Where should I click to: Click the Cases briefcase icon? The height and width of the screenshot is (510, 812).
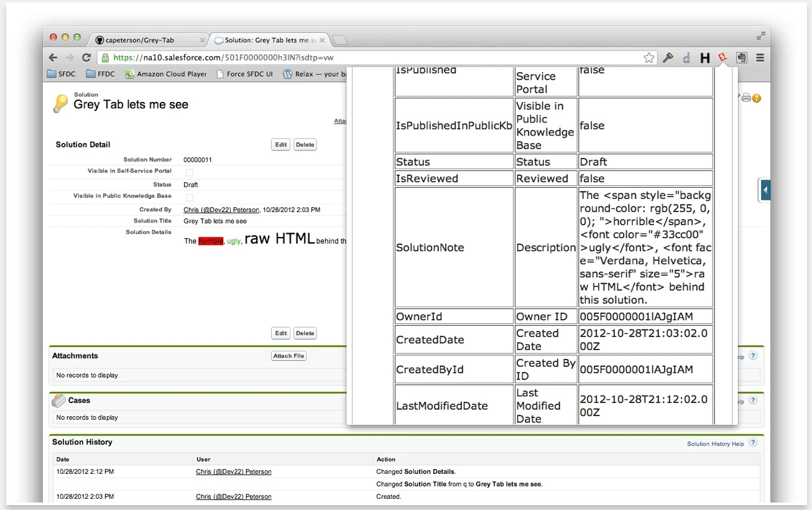pos(58,401)
